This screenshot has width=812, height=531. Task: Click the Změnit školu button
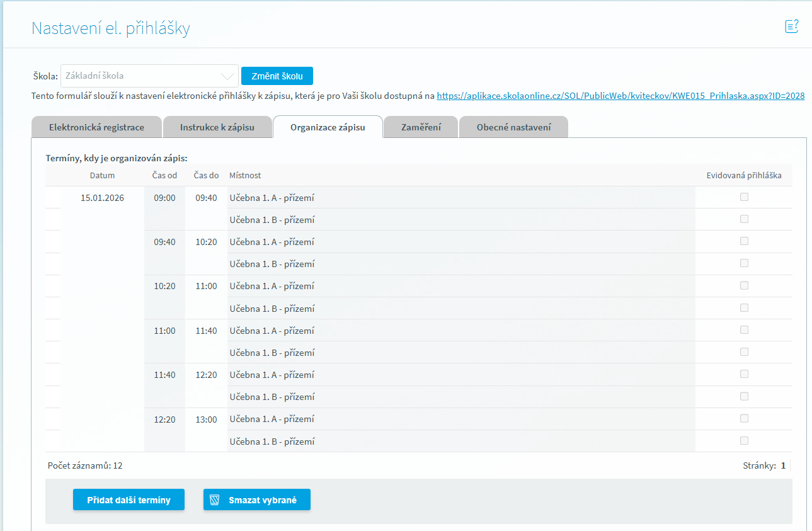[277, 76]
